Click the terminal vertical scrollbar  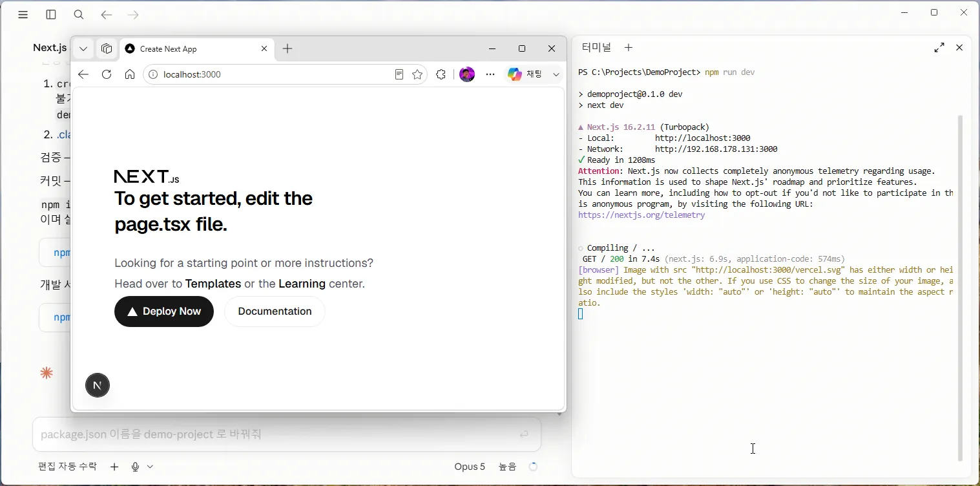(960, 288)
